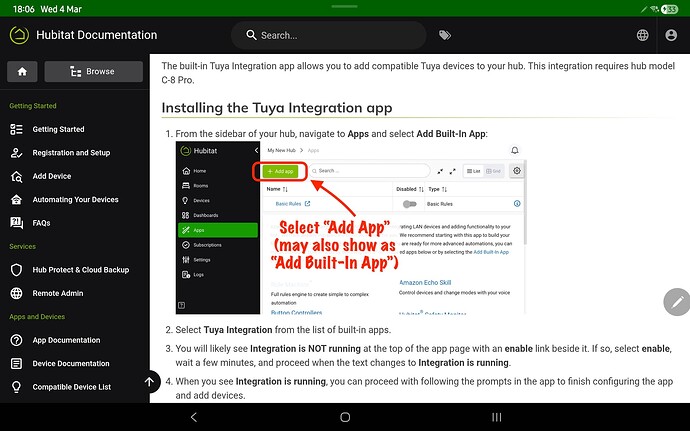Click the FAQs question icon
This screenshot has height=431, width=690.
tap(16, 223)
